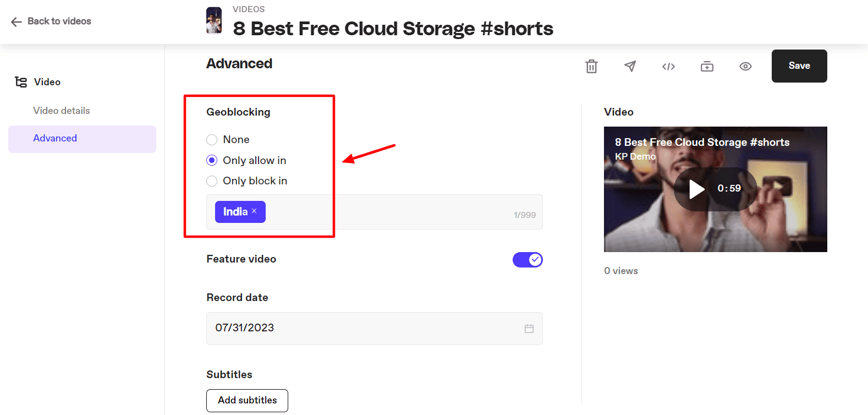
Task: Open the record date calendar icon
Action: (529, 329)
